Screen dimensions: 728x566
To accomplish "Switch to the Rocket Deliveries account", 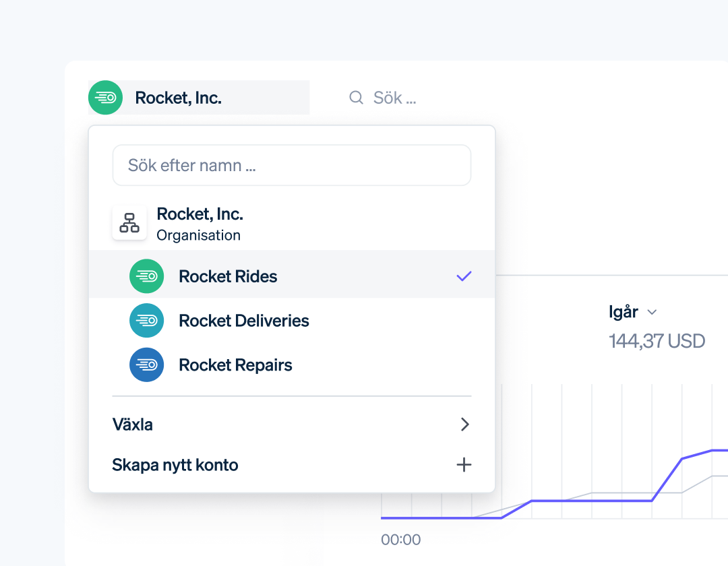I will [x=292, y=321].
